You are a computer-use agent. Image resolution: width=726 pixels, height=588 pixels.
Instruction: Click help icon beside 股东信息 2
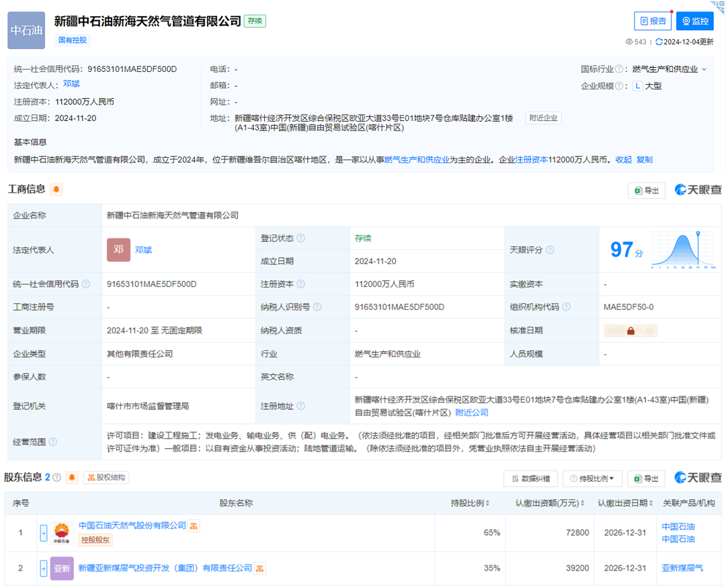(56, 477)
